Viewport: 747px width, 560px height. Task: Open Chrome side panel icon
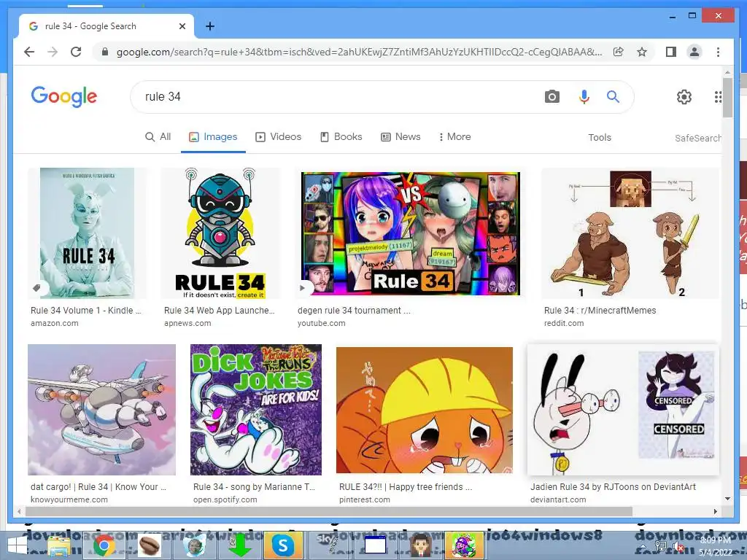[x=671, y=52]
